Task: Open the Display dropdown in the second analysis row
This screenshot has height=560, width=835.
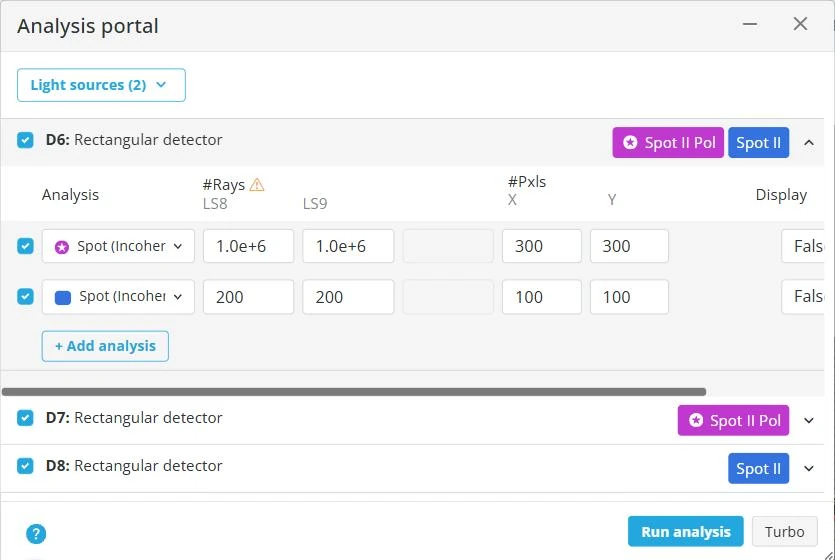Action: (x=803, y=297)
